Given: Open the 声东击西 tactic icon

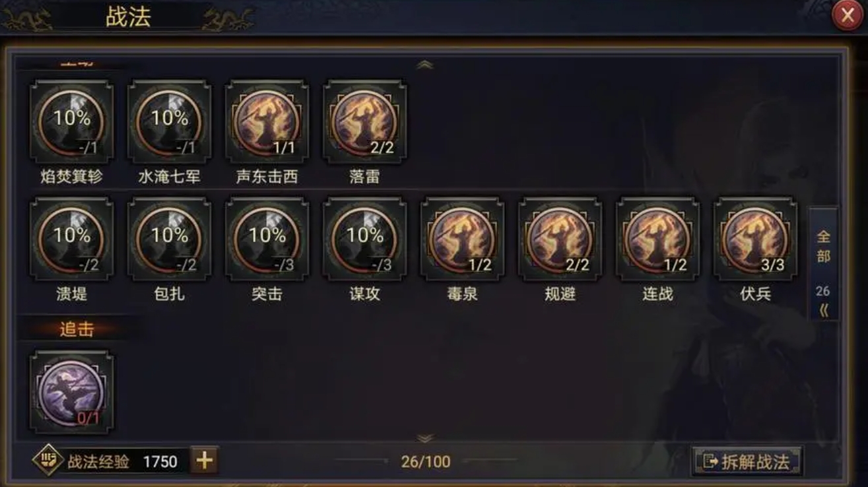Looking at the screenshot, I should click(267, 122).
